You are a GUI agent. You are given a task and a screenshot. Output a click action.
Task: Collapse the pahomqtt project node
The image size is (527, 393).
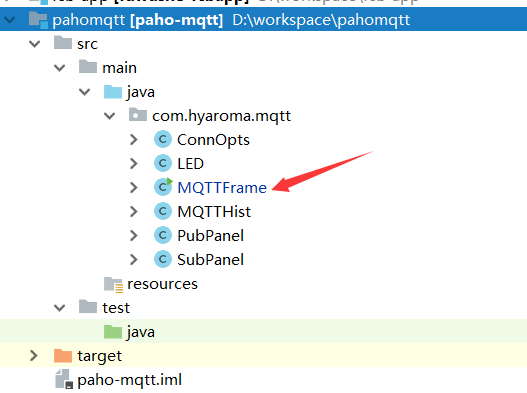coord(10,20)
